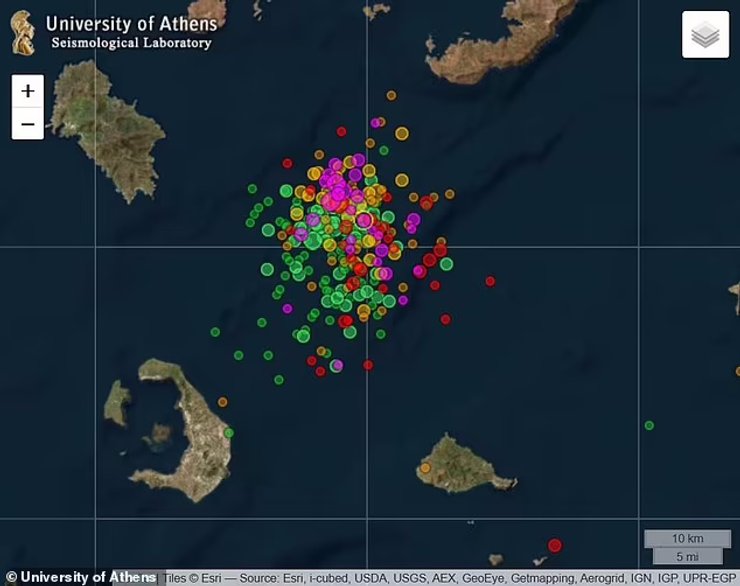Zoom in on the map
Viewport: 740px width, 586px height.
[27, 91]
